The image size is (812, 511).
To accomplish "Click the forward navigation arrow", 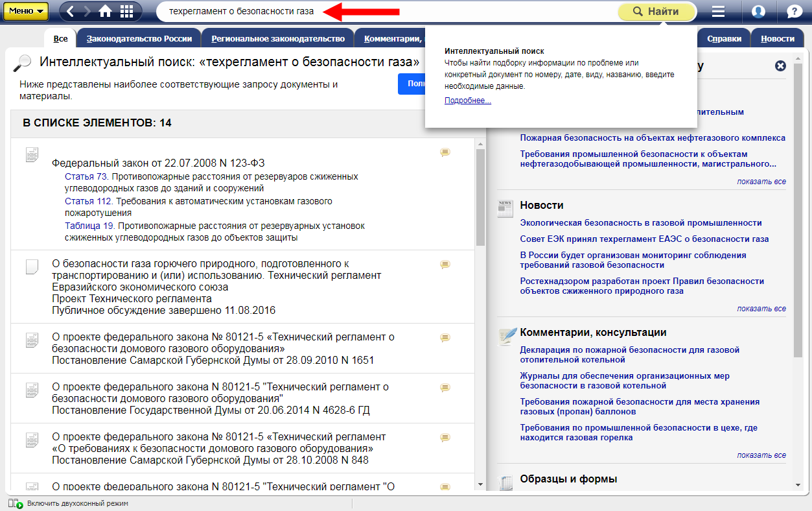I will pyautogui.click(x=87, y=12).
